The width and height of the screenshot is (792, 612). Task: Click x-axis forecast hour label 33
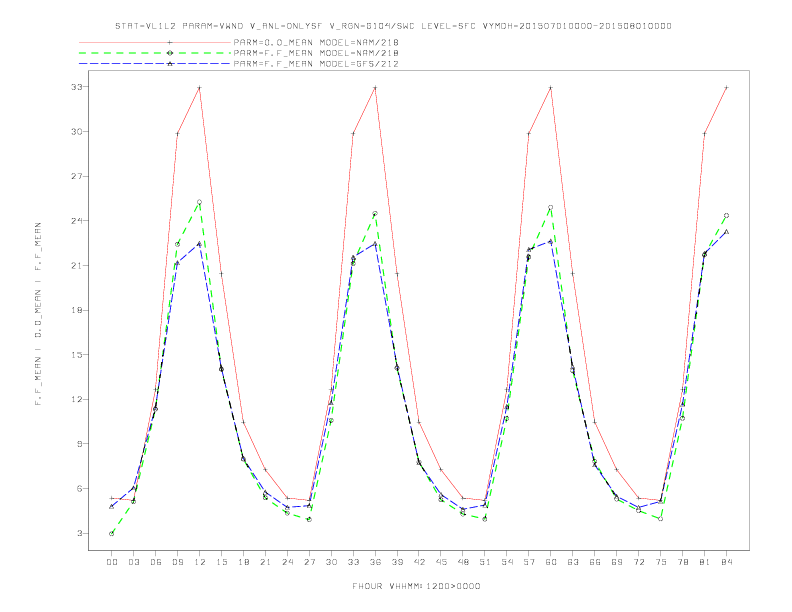pos(353,562)
